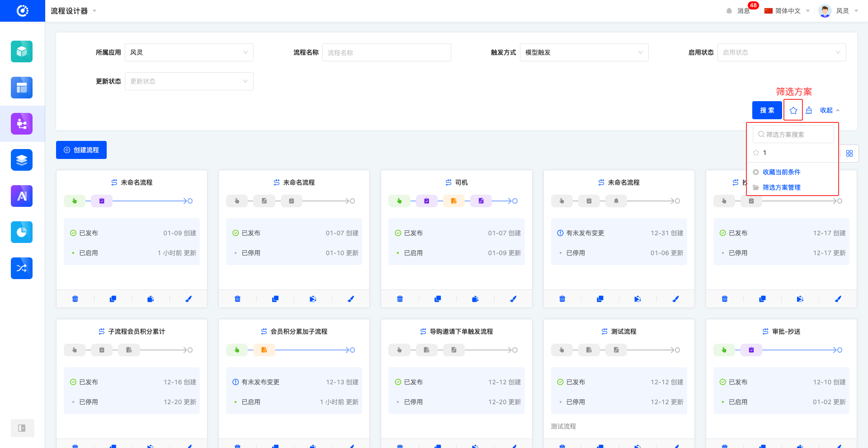Delete the first 未命名流程 card
The height and width of the screenshot is (448, 868).
point(75,299)
